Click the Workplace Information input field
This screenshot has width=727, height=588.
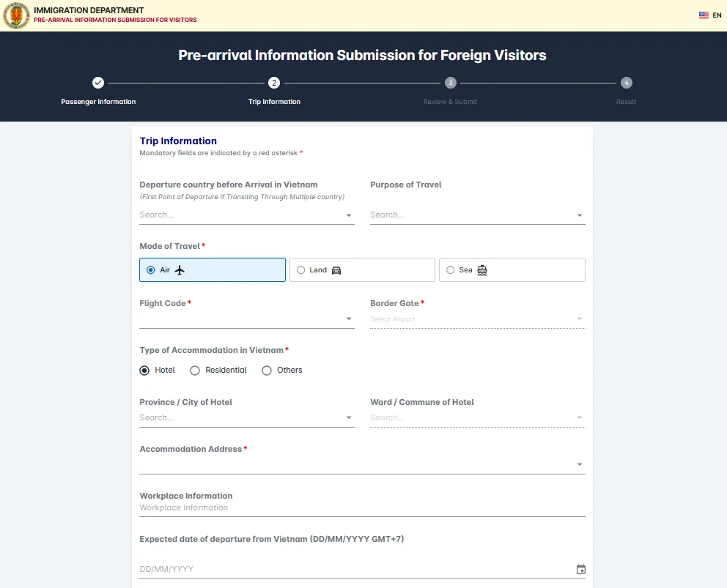click(362, 508)
